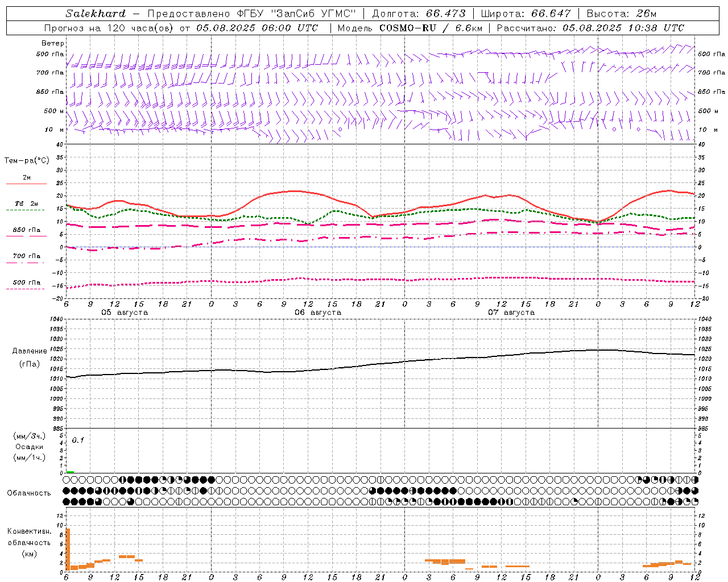This screenshot has width=728, height=582.
Task: Select the 06 августа date label
Action: point(318,313)
